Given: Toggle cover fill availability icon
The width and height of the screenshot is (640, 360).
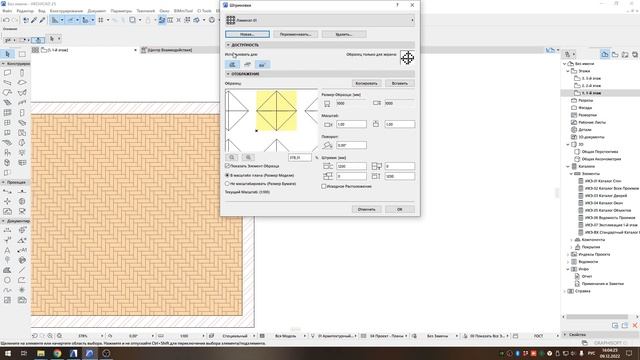Looking at the screenshot, I should click(x=247, y=64).
